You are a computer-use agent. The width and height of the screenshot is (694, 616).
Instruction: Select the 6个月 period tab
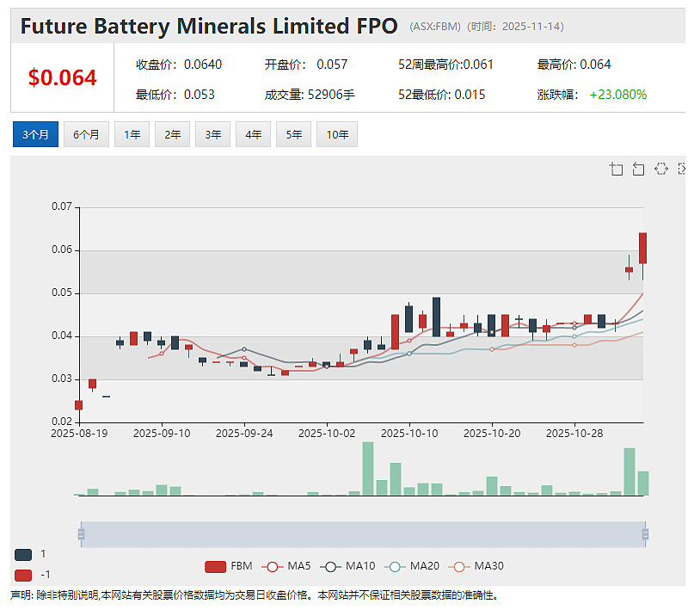click(86, 134)
